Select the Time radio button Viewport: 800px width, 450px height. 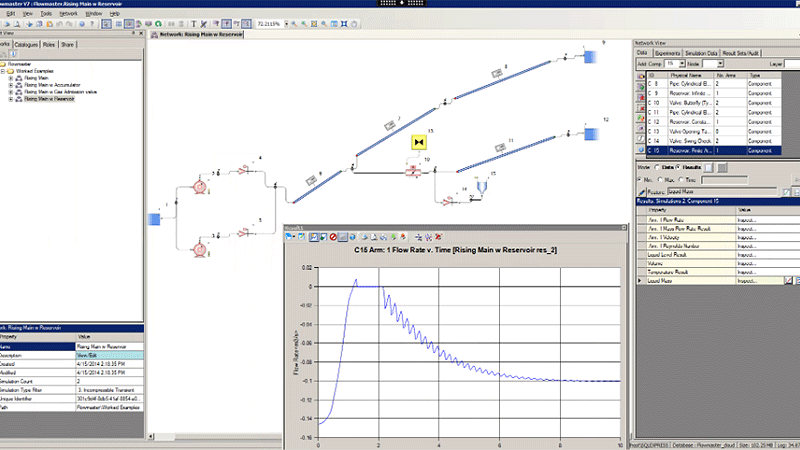click(681, 180)
